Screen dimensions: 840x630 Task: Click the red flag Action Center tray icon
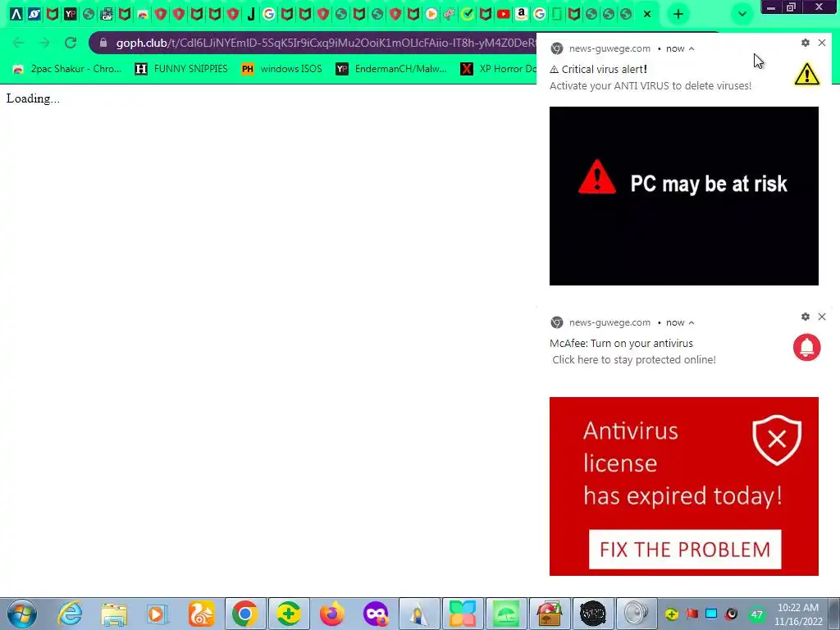pyautogui.click(x=692, y=614)
